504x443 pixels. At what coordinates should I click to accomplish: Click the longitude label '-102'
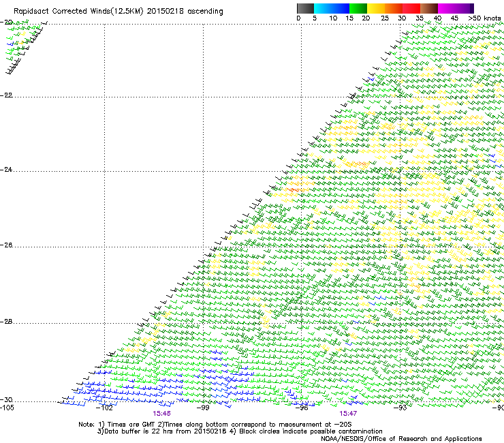tap(104, 408)
